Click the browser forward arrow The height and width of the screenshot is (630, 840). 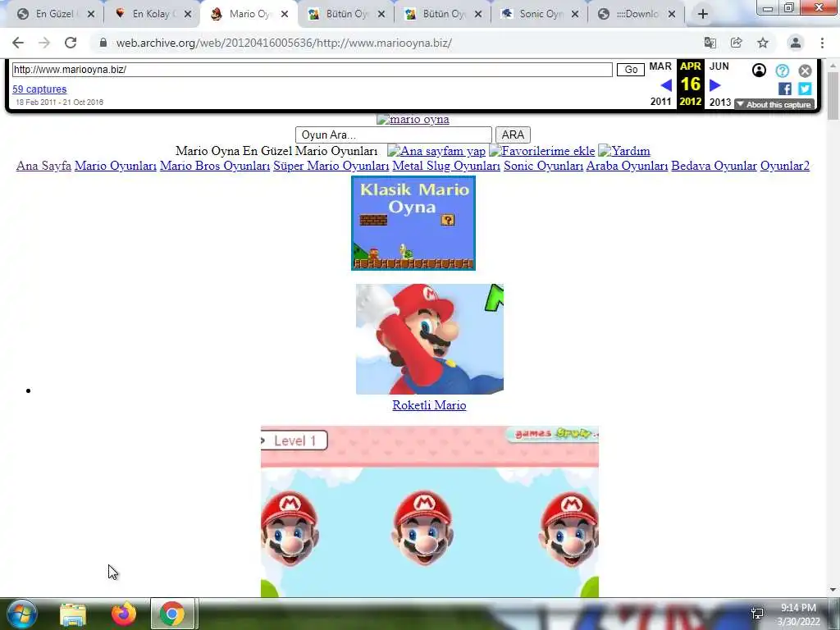click(x=44, y=43)
